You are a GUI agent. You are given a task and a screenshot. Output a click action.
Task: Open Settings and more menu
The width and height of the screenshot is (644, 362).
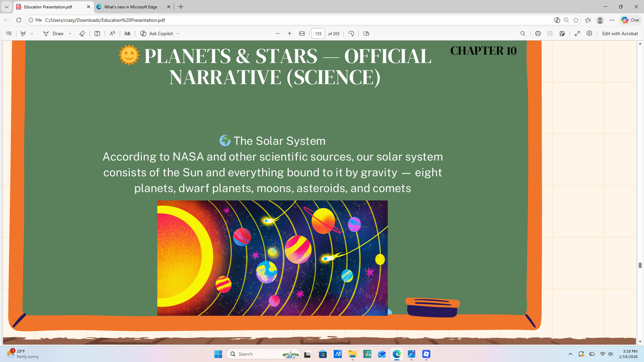tap(612, 20)
